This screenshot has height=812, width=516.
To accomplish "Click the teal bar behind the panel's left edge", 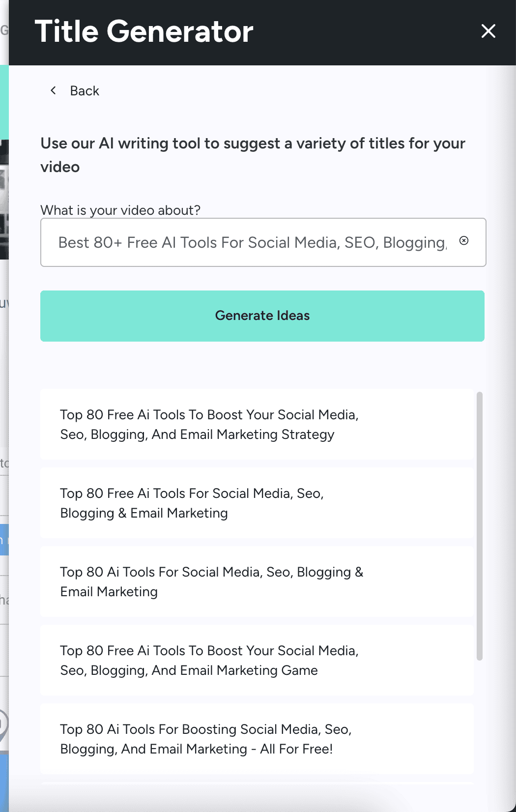I will coord(4,102).
